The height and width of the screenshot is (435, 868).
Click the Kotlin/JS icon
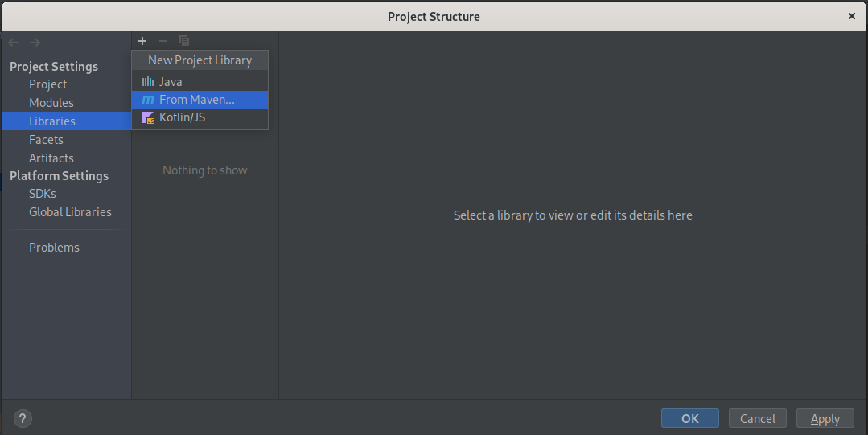(148, 117)
